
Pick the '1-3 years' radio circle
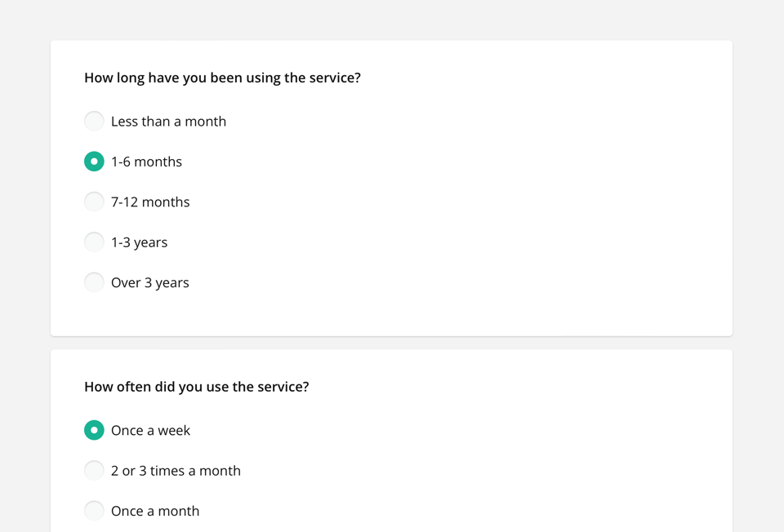click(x=94, y=242)
